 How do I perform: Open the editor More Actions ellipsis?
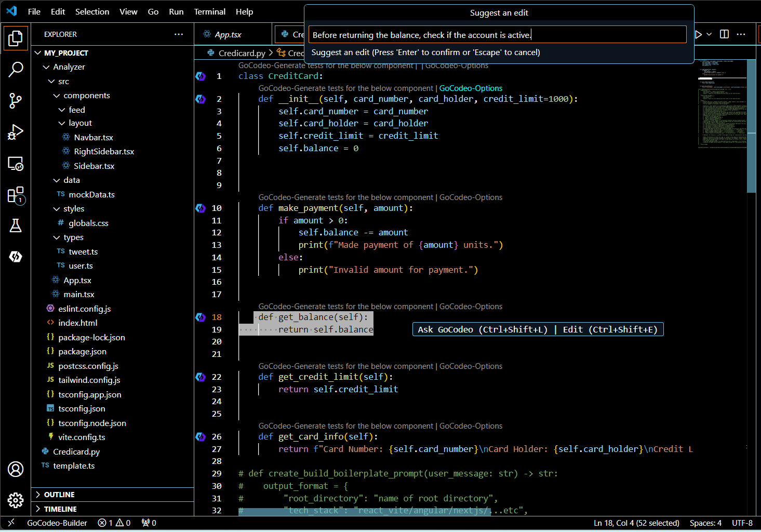(741, 34)
